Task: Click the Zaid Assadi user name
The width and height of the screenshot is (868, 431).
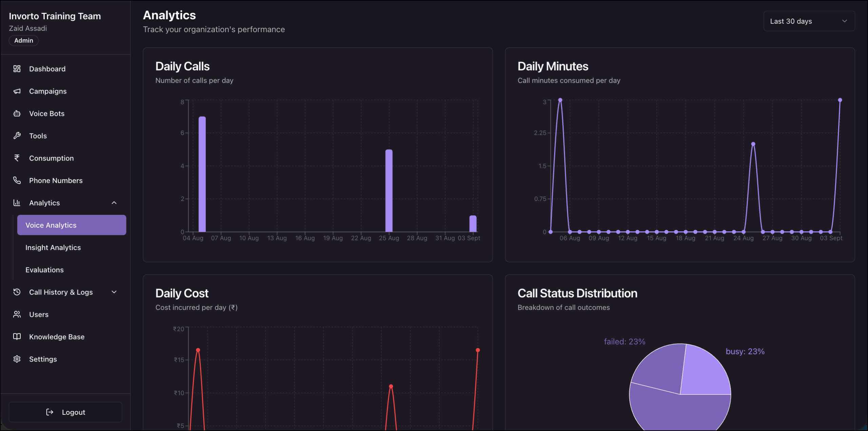Action: pos(28,28)
